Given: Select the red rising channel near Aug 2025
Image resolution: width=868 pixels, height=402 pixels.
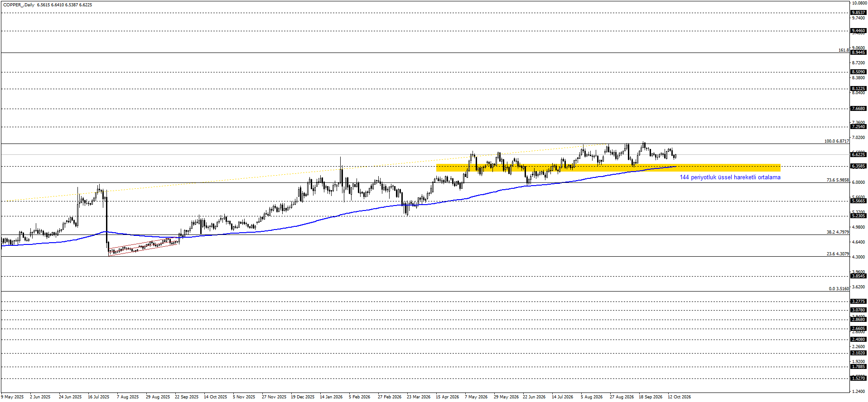Looking at the screenshot, I should [x=144, y=247].
